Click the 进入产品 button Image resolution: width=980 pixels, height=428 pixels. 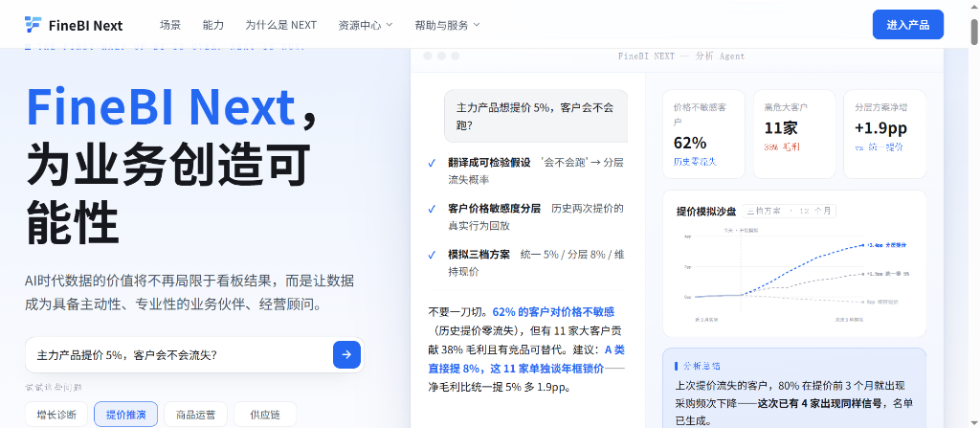(907, 25)
